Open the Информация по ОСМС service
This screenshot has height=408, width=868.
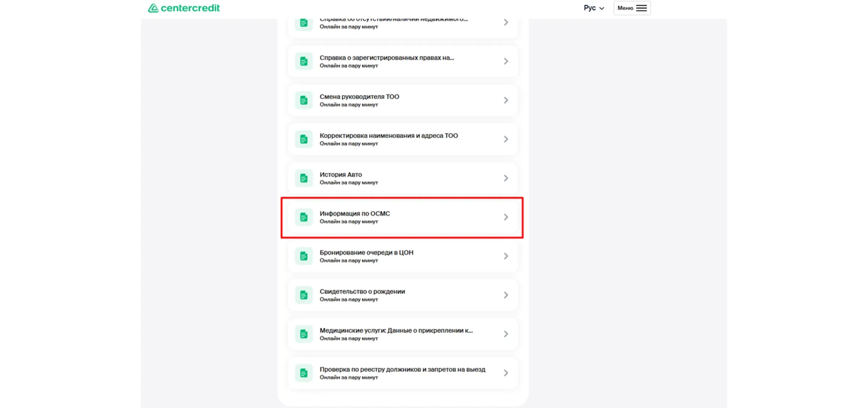401,217
